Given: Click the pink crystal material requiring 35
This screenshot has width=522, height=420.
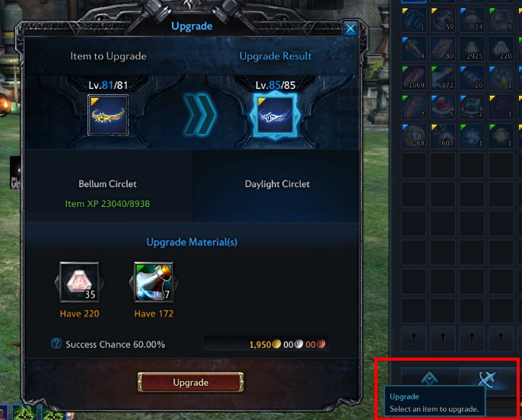Looking at the screenshot, I should click(79, 282).
